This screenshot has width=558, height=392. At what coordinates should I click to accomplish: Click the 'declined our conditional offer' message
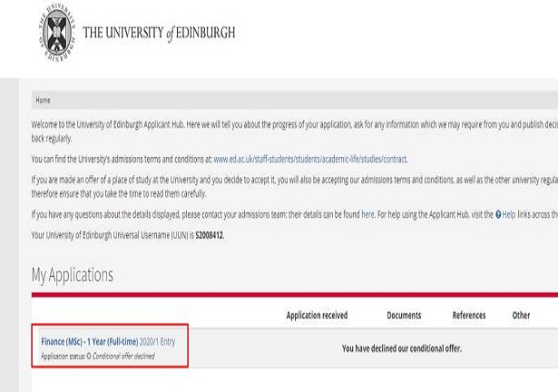tap(402, 348)
